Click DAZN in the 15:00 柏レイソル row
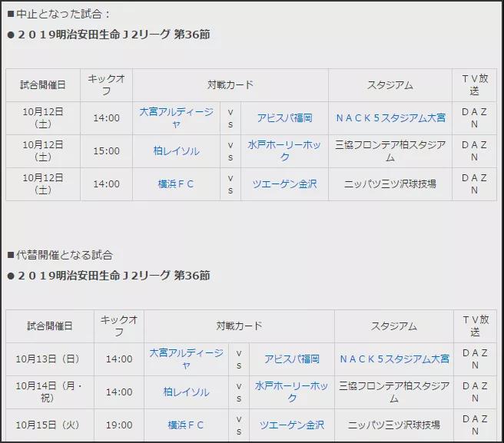This screenshot has width=504, height=443. pos(475,151)
